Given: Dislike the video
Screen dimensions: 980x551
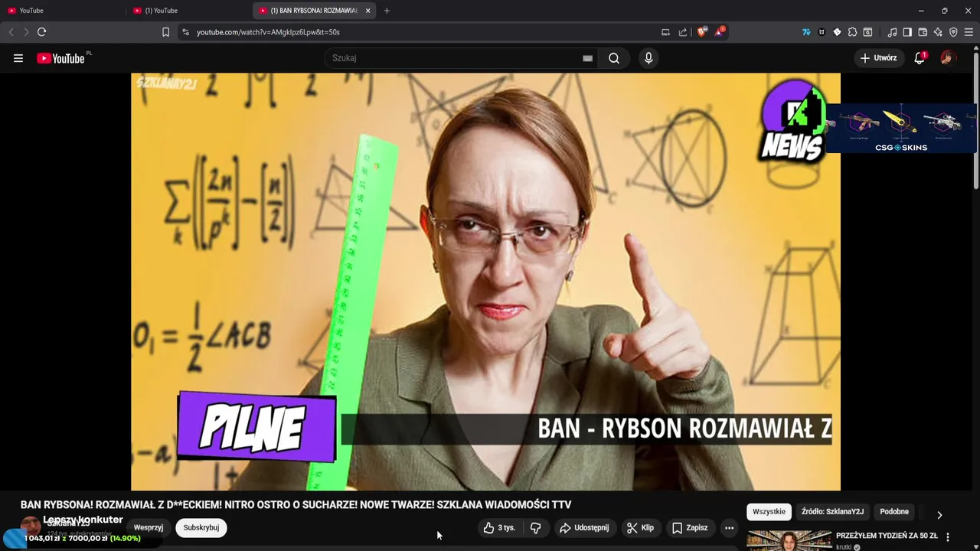Looking at the screenshot, I should (536, 528).
